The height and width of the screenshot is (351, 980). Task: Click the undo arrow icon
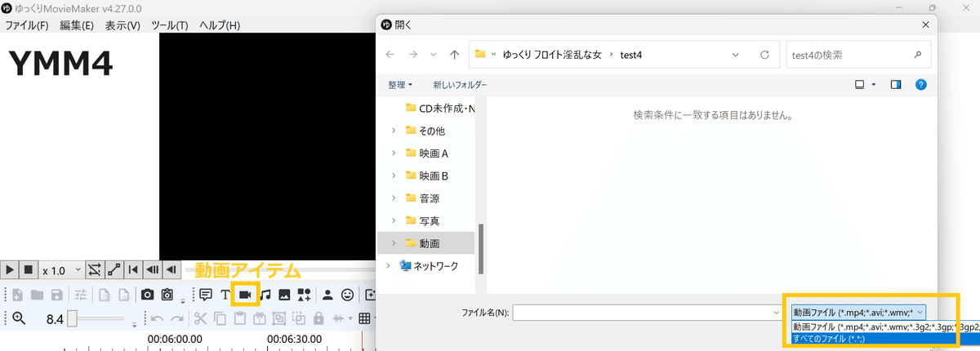pos(158,319)
